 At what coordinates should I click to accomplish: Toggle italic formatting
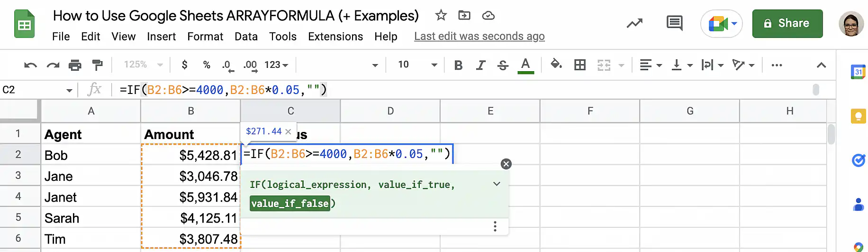coord(480,65)
